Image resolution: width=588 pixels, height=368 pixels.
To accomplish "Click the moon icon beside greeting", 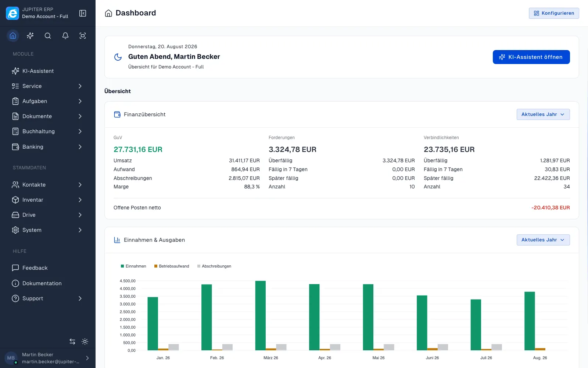I will (118, 57).
